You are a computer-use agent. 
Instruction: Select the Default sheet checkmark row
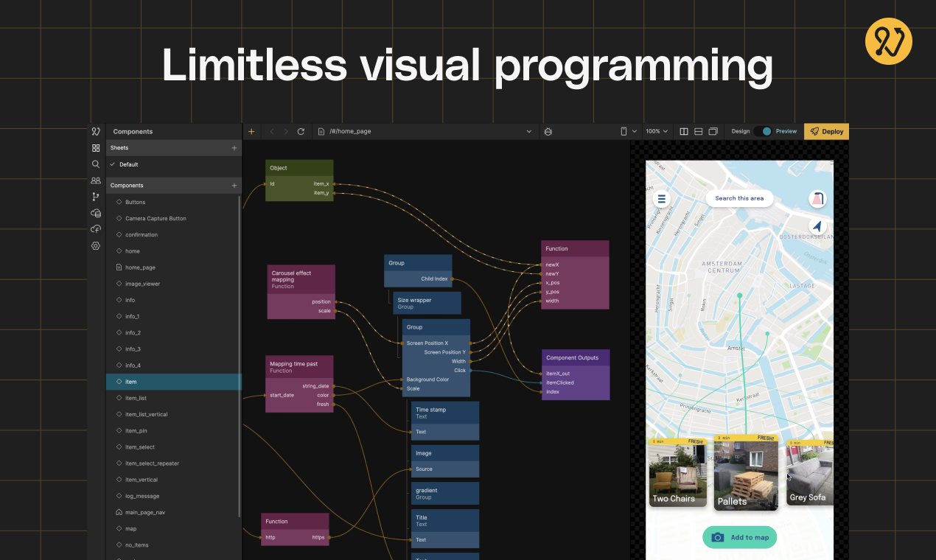tap(175, 164)
